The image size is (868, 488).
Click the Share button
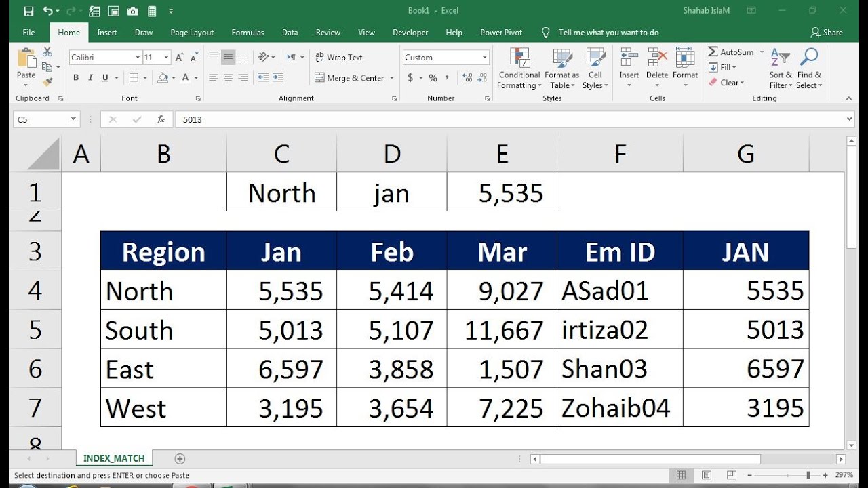point(827,32)
